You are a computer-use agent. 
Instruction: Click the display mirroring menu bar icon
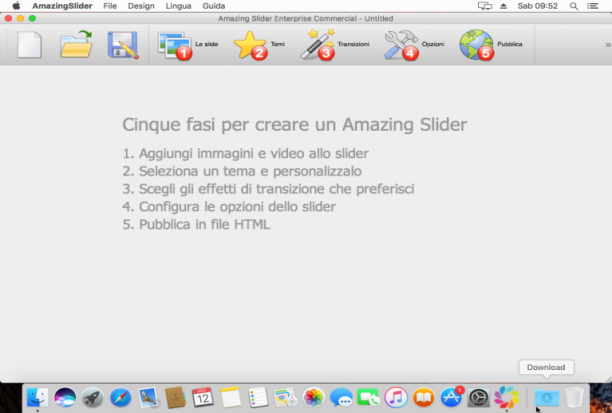(x=484, y=6)
